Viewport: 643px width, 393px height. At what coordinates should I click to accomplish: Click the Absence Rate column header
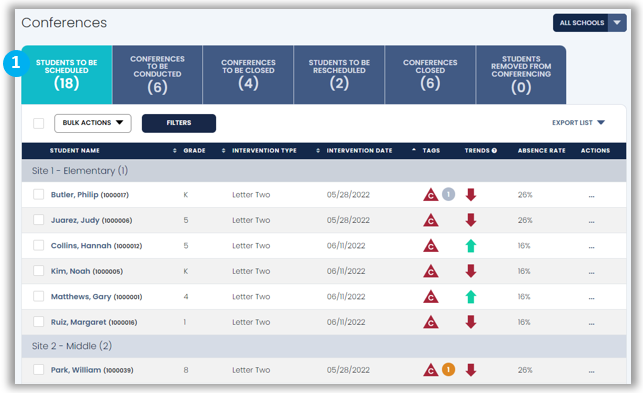pyautogui.click(x=541, y=151)
